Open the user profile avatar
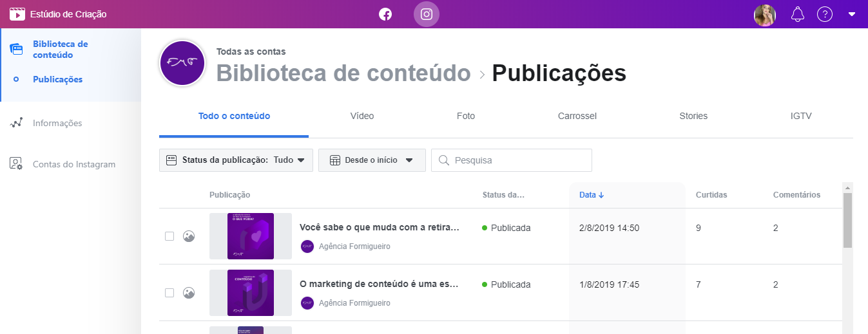This screenshot has width=868, height=334. point(765,15)
